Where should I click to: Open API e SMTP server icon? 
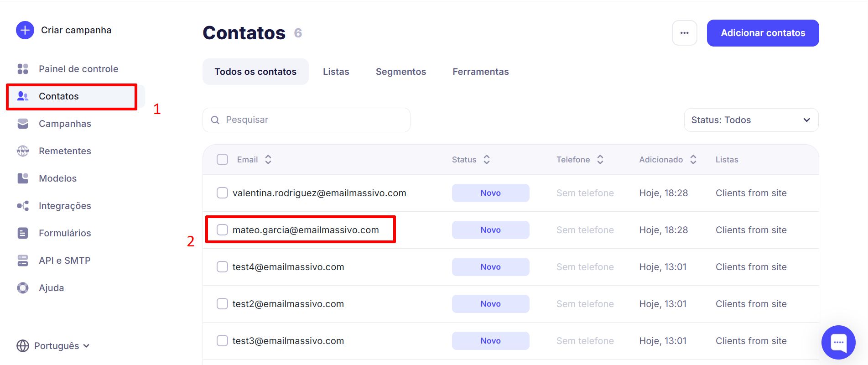coord(23,261)
